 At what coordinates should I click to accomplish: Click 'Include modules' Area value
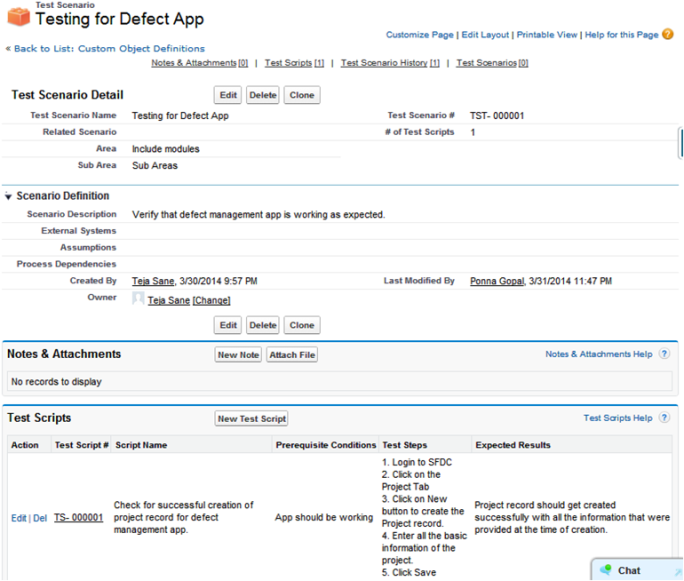166,149
